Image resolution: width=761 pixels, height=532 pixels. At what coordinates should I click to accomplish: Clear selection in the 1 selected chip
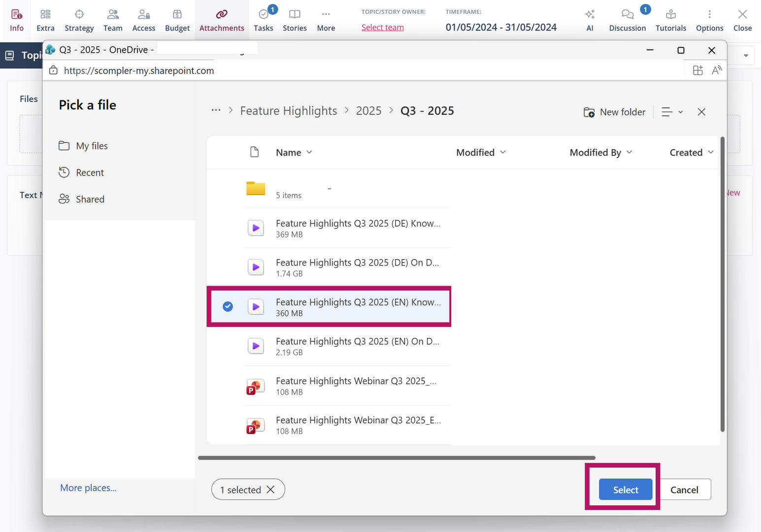270,490
